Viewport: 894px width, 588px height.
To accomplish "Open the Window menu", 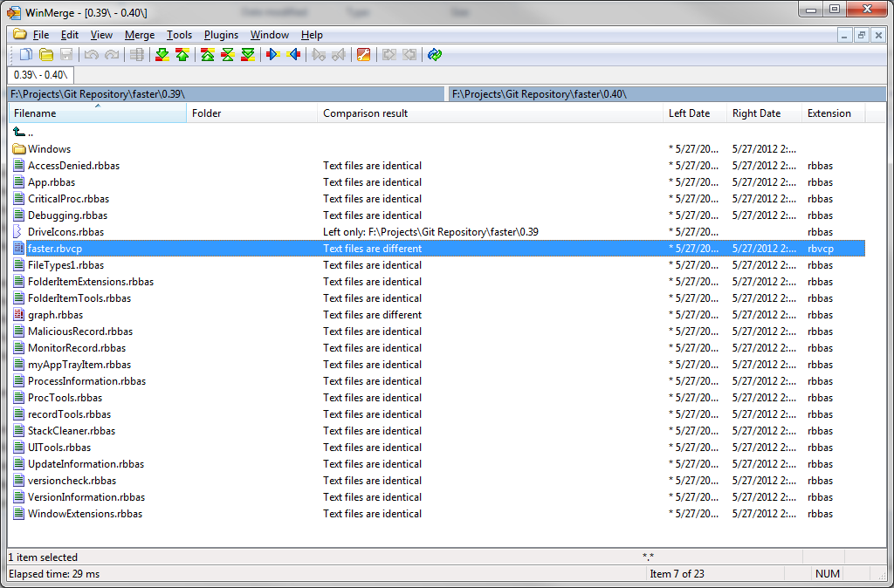I will tap(270, 35).
